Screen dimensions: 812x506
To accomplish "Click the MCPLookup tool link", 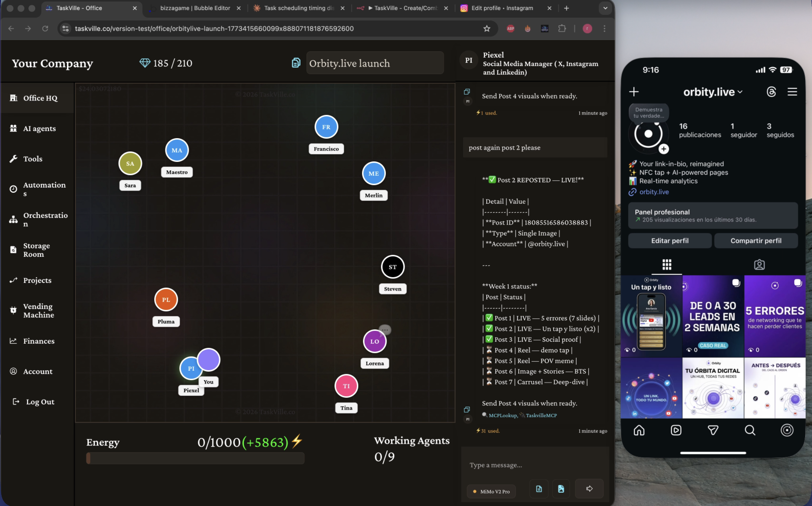I will point(503,415).
